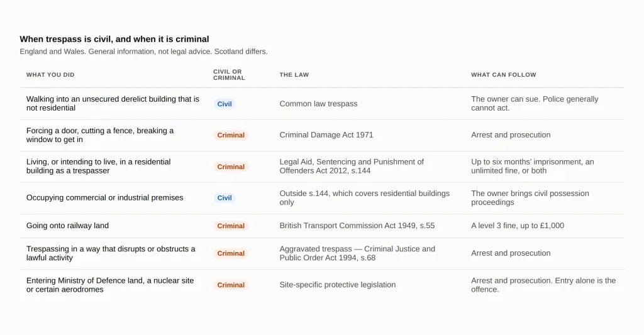This screenshot has height=335, width=644.
Task: Click the 'Civil or Criminal' column header
Action: click(x=229, y=75)
